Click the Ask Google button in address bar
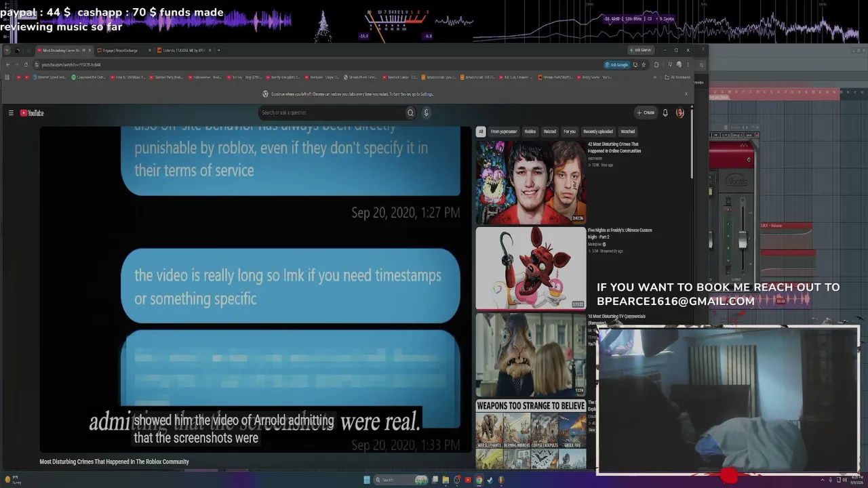The height and width of the screenshot is (488, 868). [616, 64]
